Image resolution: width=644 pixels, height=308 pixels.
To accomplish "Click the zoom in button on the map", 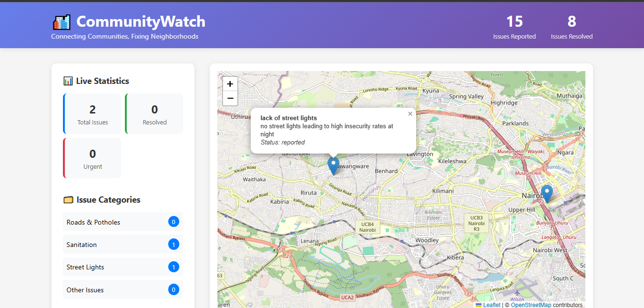I will pyautogui.click(x=230, y=84).
